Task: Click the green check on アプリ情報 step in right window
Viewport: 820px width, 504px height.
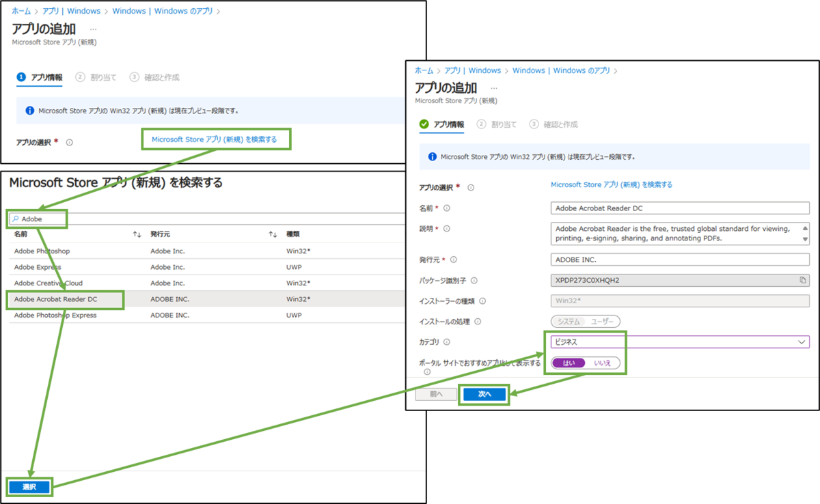Action: (424, 124)
